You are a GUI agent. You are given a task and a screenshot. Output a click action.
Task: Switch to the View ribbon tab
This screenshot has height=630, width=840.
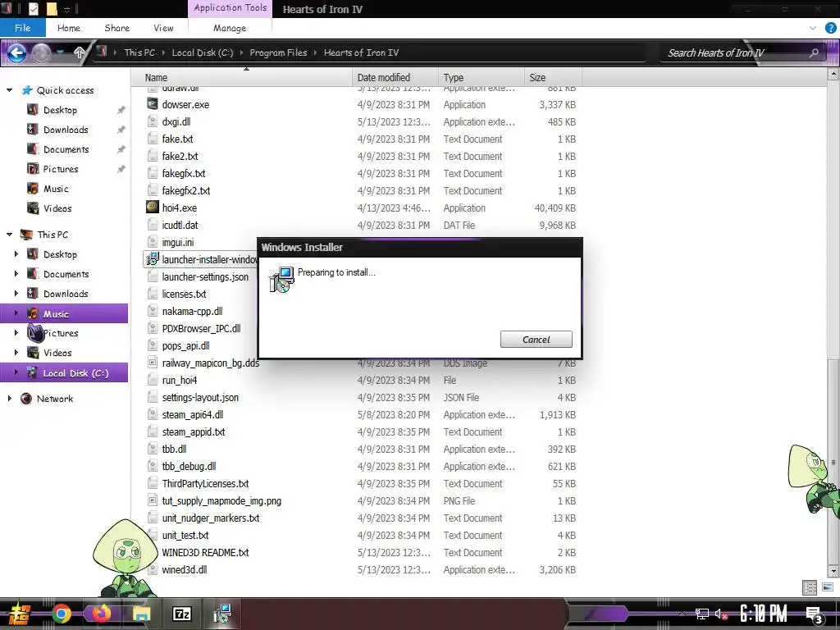[163, 28]
